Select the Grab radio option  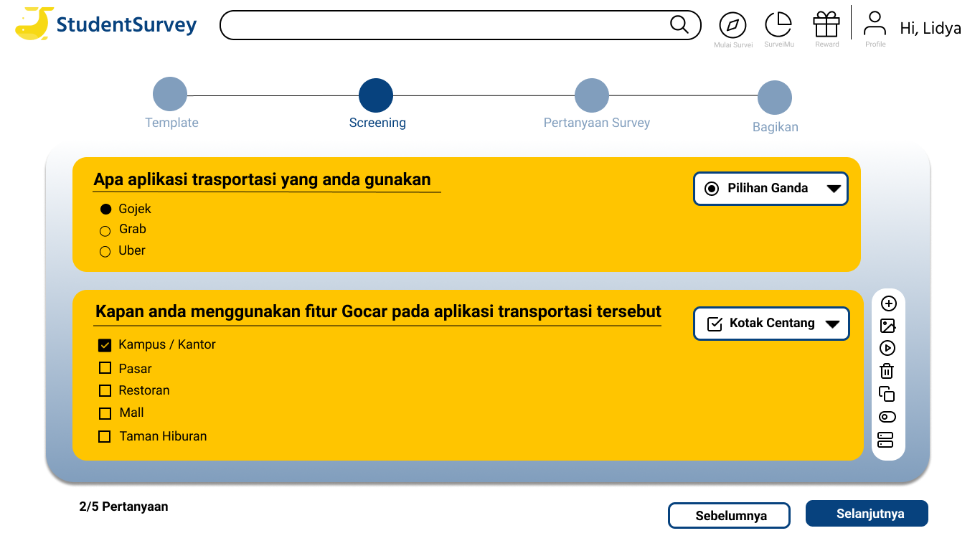[105, 231]
